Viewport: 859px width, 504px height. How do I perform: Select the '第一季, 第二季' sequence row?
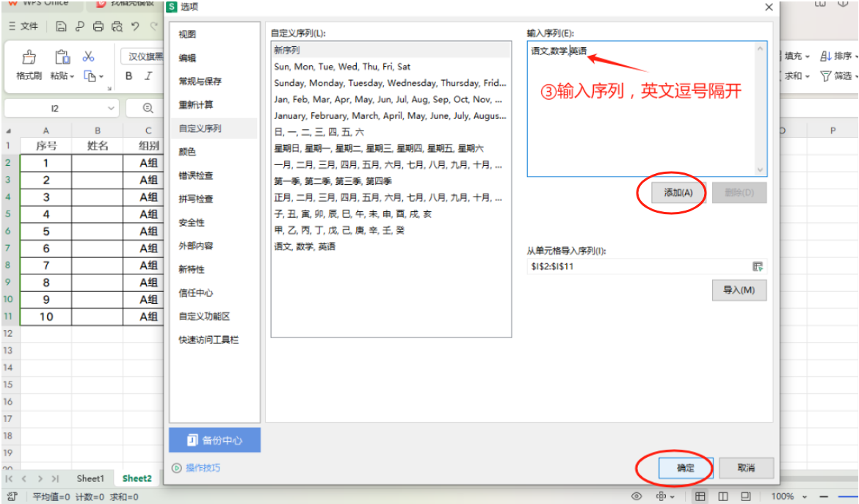[391, 180]
